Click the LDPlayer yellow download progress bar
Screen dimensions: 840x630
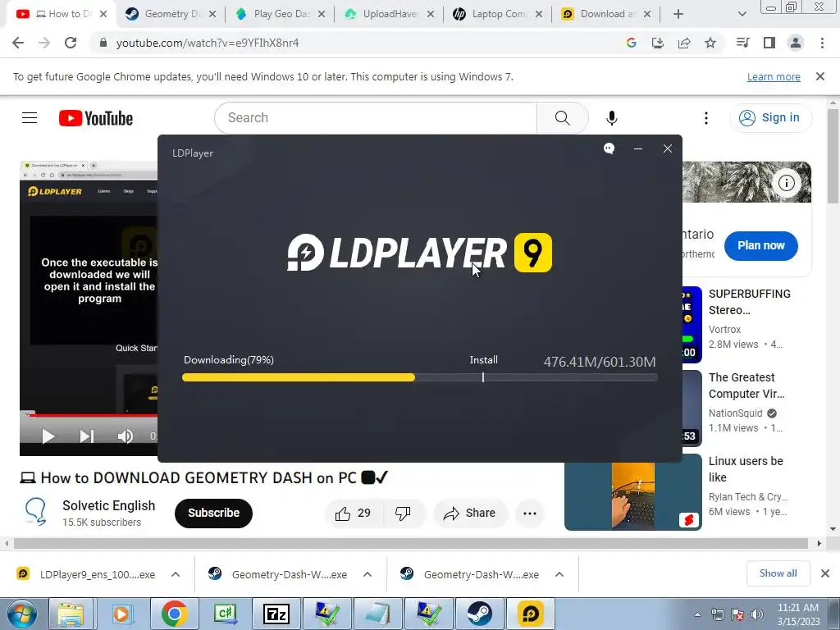(x=299, y=377)
